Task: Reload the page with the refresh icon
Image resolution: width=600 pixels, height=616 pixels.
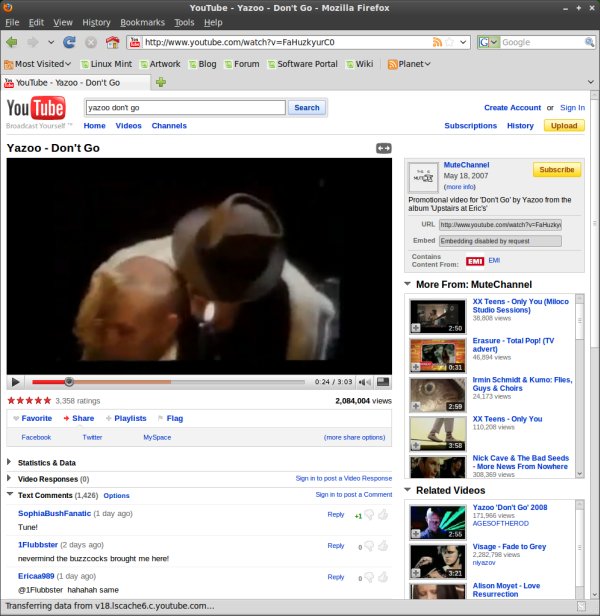Action: [70, 42]
